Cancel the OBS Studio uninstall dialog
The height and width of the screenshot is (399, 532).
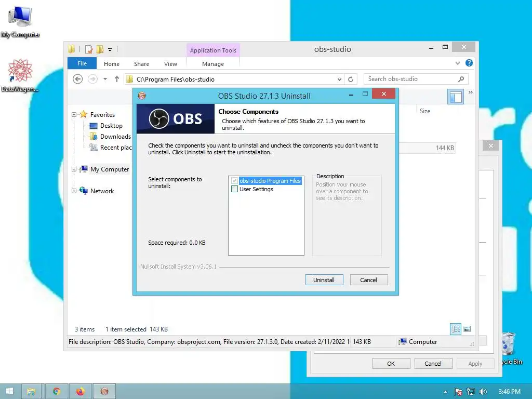[x=368, y=280]
